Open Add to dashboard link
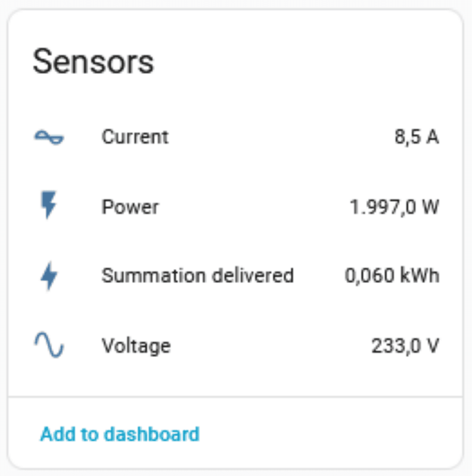The width and height of the screenshot is (472, 476). click(119, 434)
